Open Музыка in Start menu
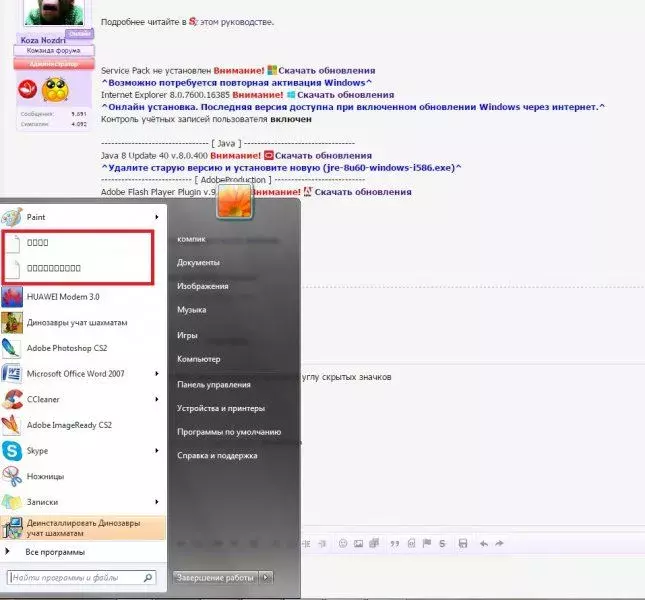The image size is (645, 600). [x=192, y=310]
